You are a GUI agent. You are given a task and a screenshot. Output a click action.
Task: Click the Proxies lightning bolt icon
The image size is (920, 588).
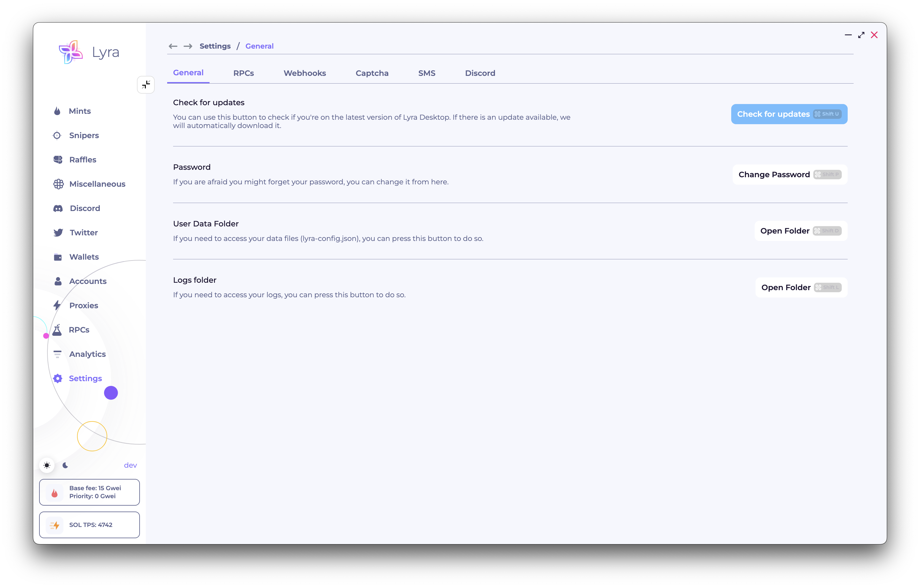coord(57,305)
